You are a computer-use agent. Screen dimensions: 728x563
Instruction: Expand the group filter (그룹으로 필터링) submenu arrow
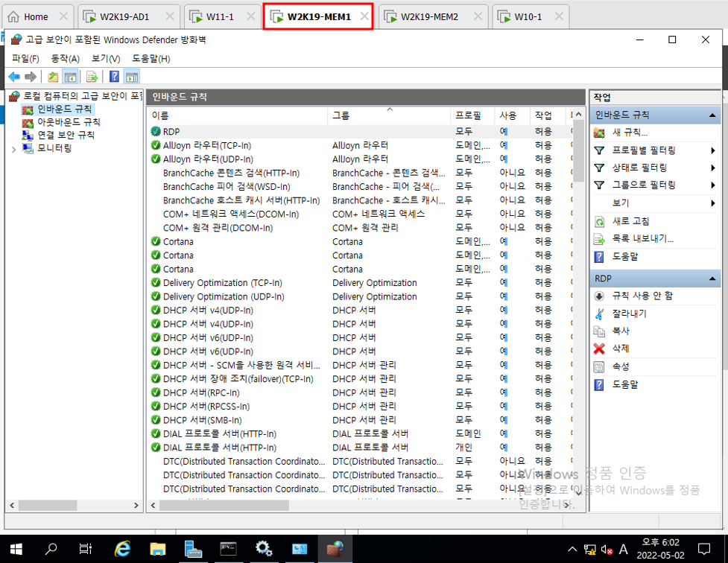pyautogui.click(x=712, y=185)
